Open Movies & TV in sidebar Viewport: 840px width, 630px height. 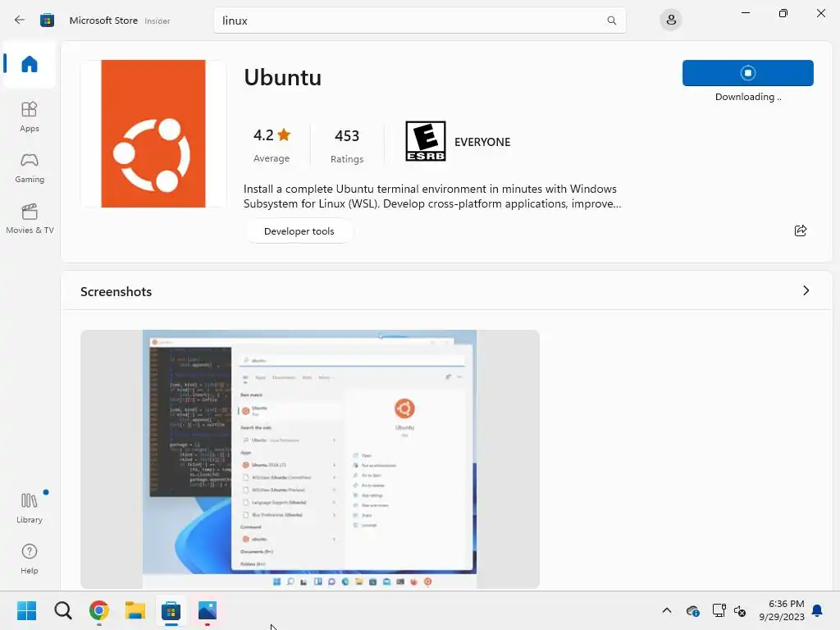click(30, 218)
